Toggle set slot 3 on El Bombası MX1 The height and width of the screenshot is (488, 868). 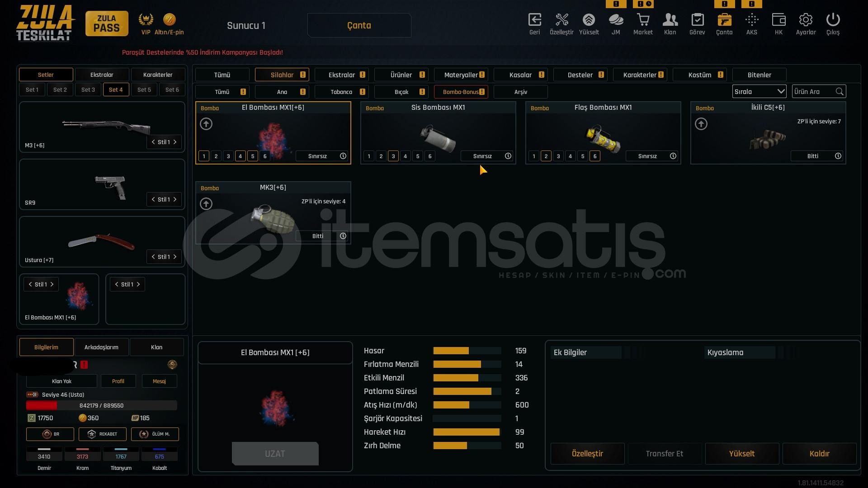(228, 156)
